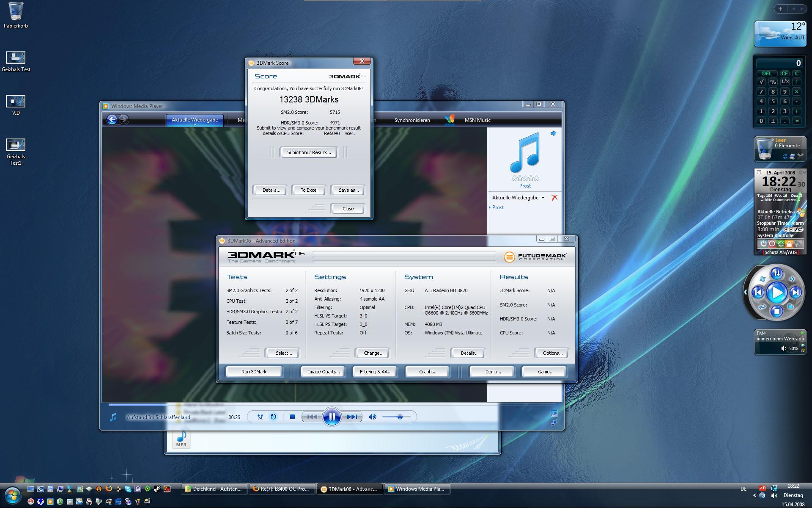This screenshot has width=812, height=508.
Task: Switch Media Player to full screen view
Action: [554, 413]
